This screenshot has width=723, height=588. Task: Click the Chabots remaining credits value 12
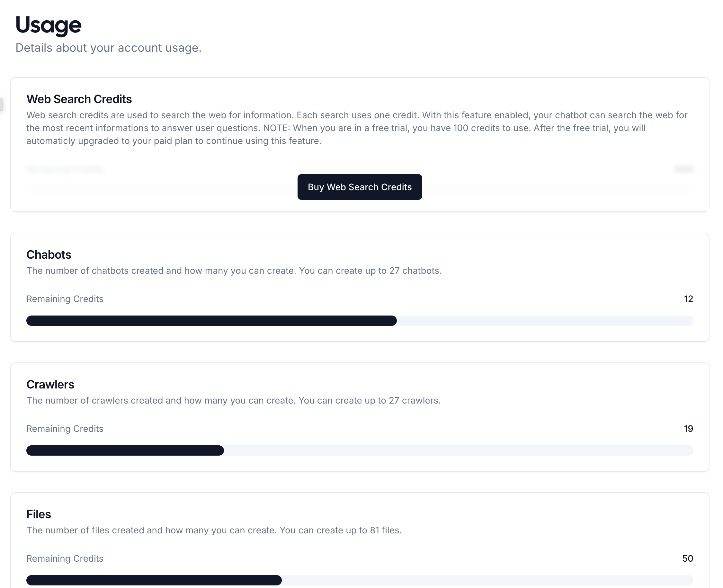(x=688, y=299)
